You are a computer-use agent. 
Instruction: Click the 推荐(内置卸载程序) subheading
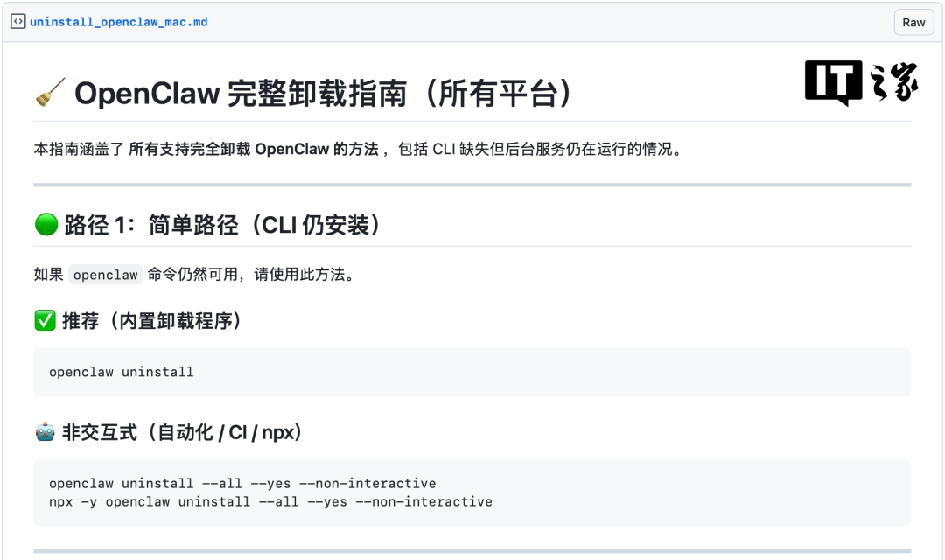151,321
